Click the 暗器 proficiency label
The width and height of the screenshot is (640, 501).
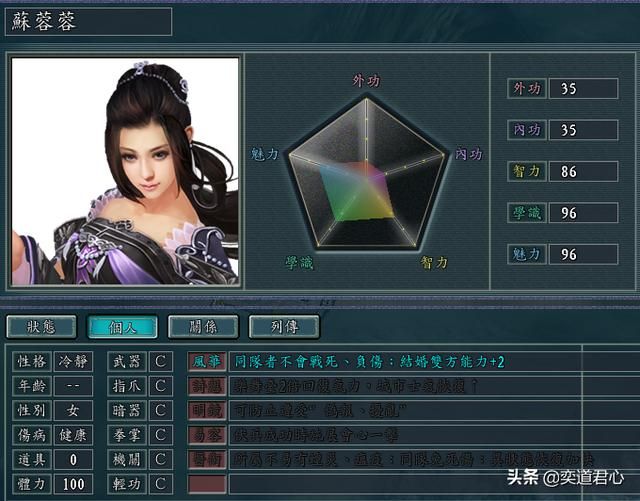tap(127, 410)
